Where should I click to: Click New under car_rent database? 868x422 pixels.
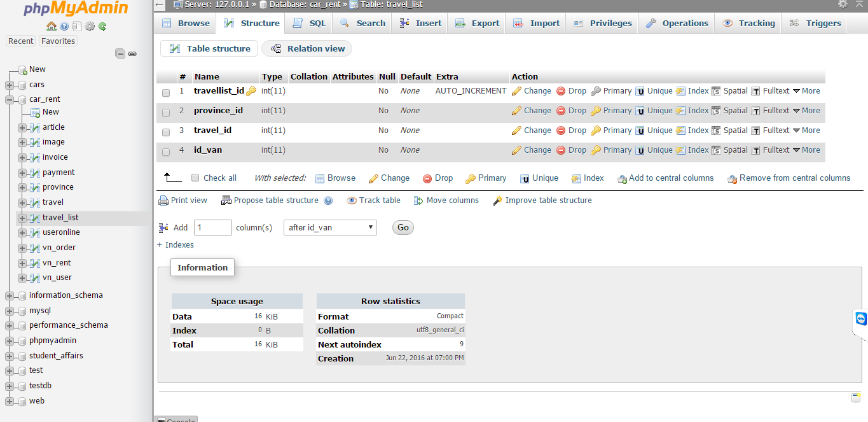(51, 112)
